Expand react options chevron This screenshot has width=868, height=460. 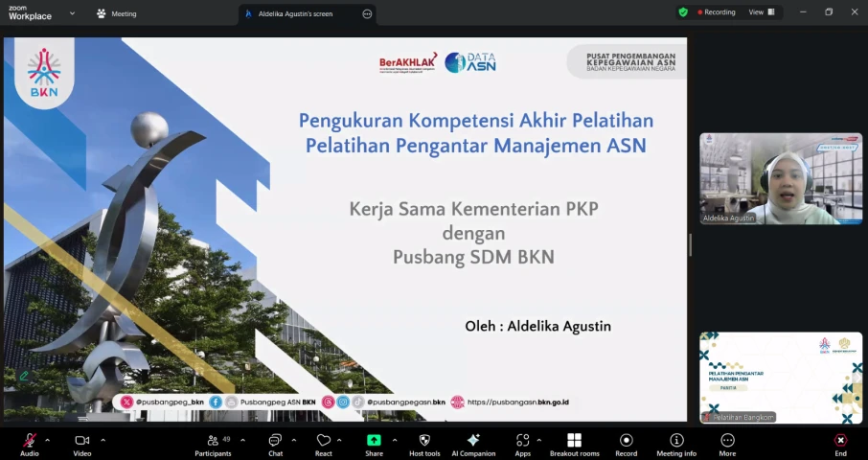pyautogui.click(x=339, y=441)
